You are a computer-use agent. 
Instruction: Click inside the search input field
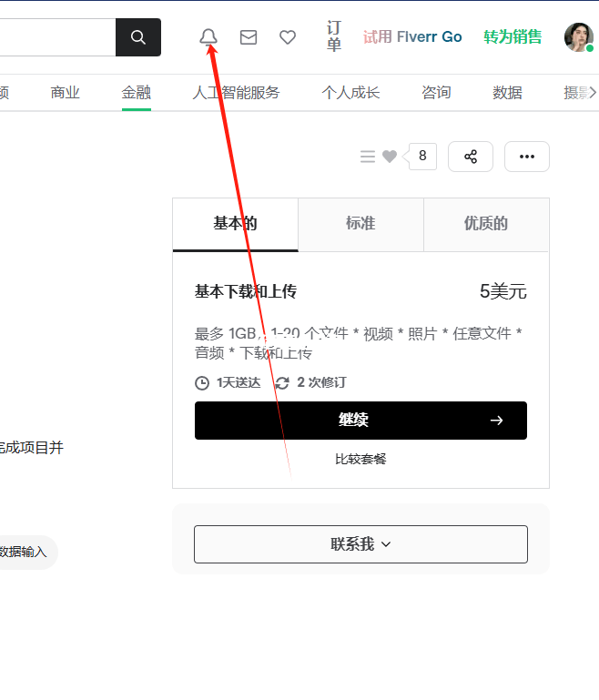[x=57, y=37]
